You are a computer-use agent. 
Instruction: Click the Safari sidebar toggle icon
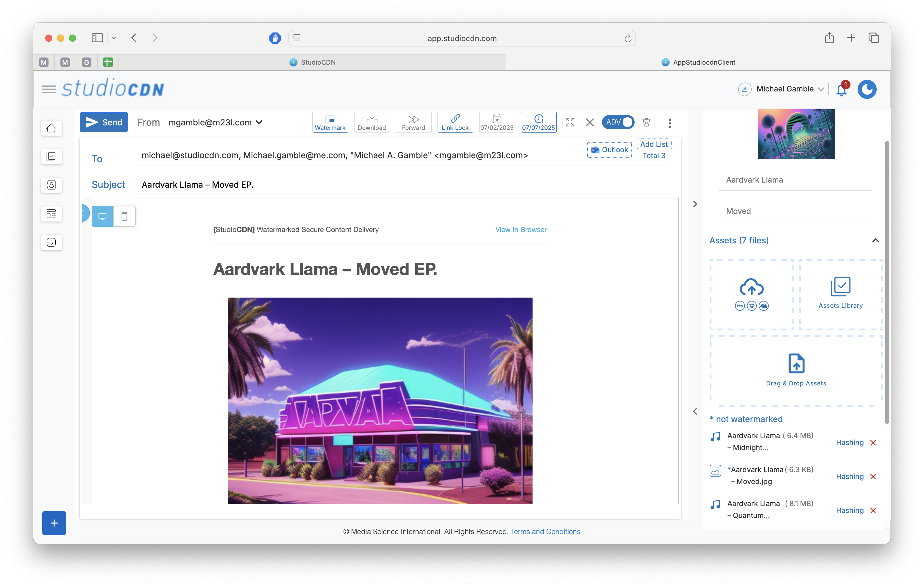[x=97, y=38]
